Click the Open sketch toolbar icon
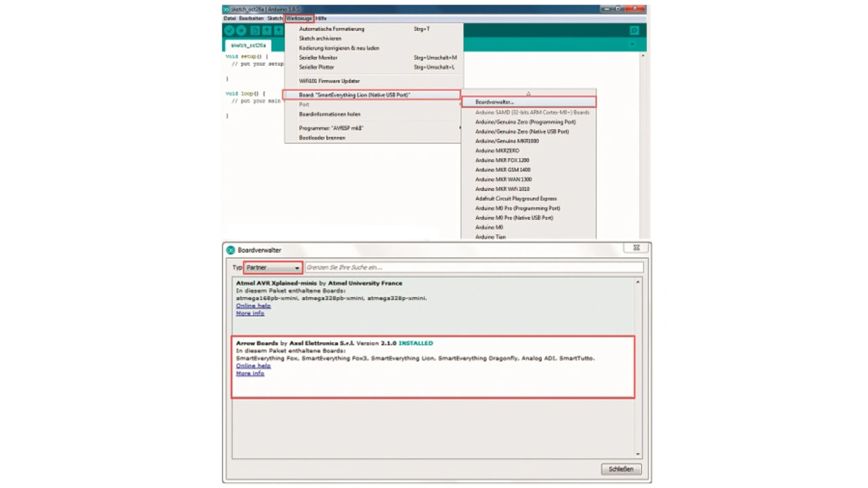 pyautogui.click(x=267, y=30)
